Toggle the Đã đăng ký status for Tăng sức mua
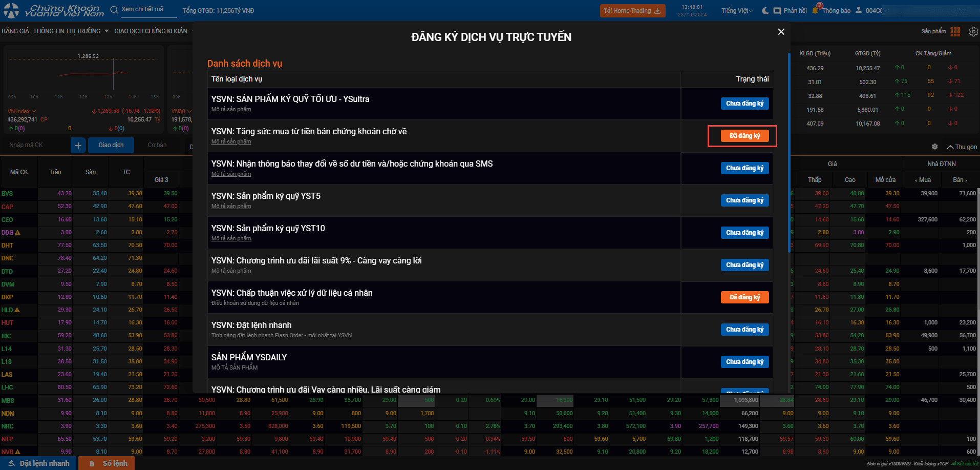The height and width of the screenshot is (470, 980). 744,136
